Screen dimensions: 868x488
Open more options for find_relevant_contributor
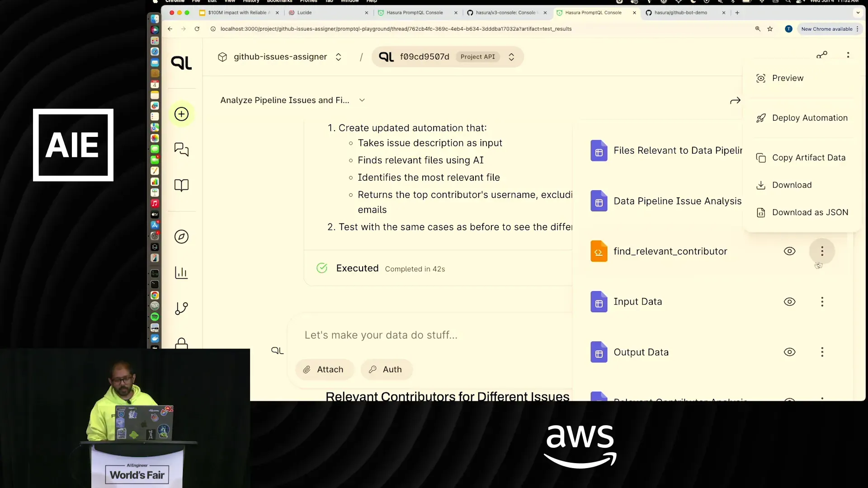(x=822, y=251)
